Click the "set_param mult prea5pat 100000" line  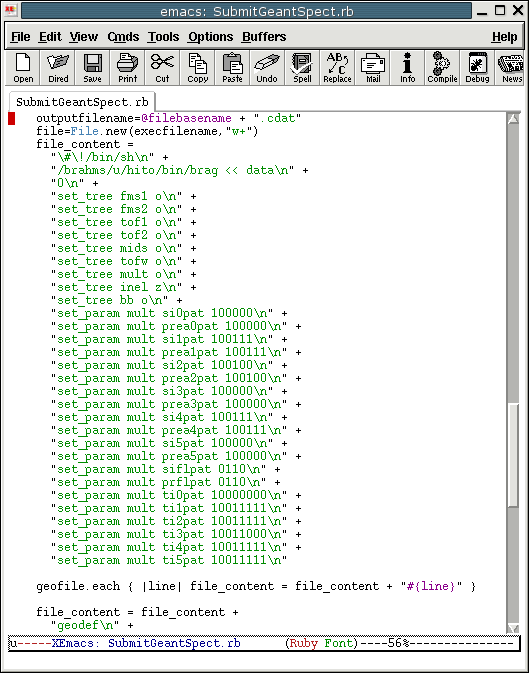pyautogui.click(x=176, y=456)
